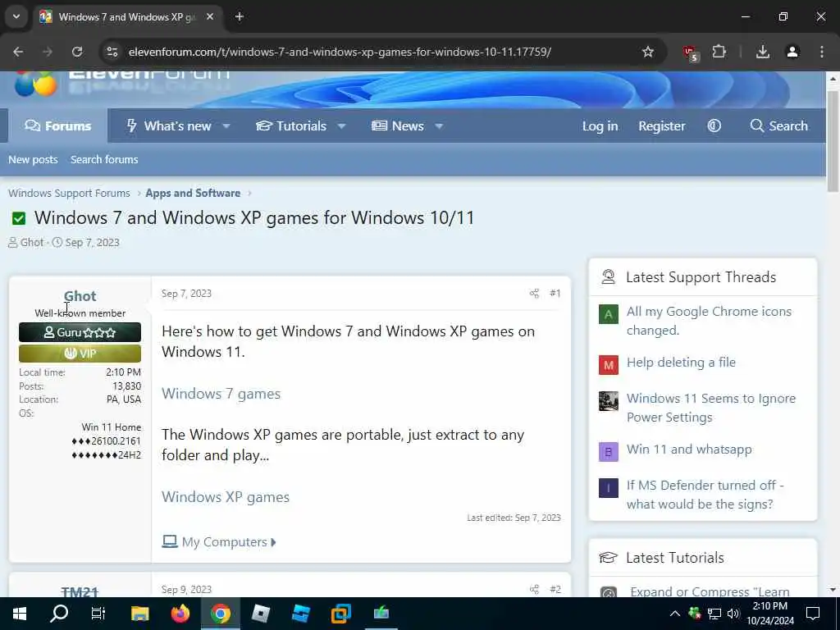Open the Windows XP games link

coord(226,497)
